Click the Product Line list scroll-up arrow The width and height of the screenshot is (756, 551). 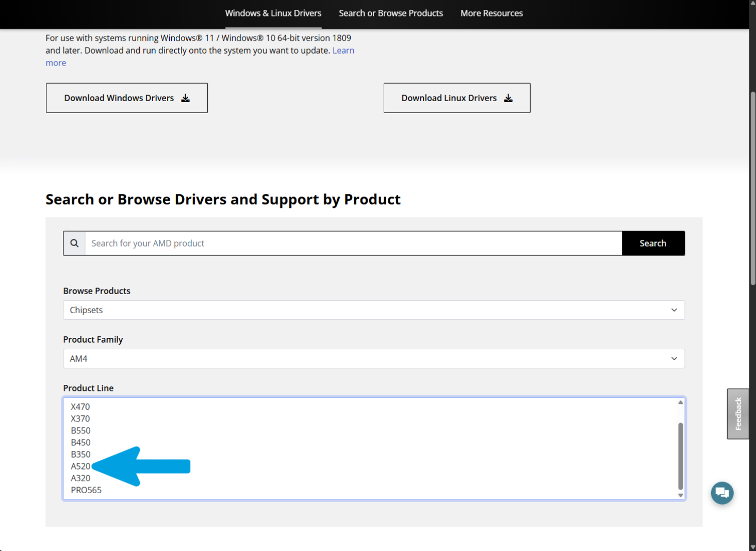(680, 402)
